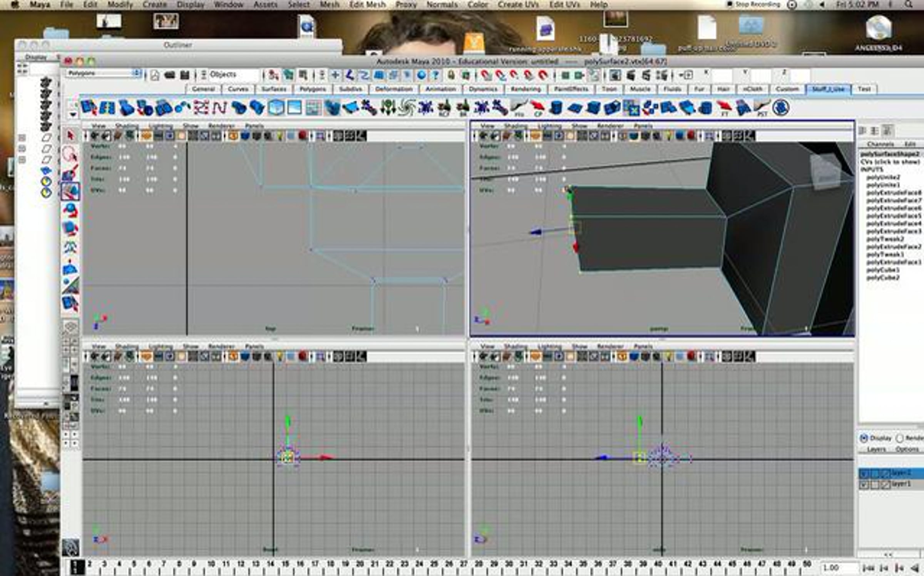Click the New Scene file icon

pyautogui.click(x=155, y=75)
